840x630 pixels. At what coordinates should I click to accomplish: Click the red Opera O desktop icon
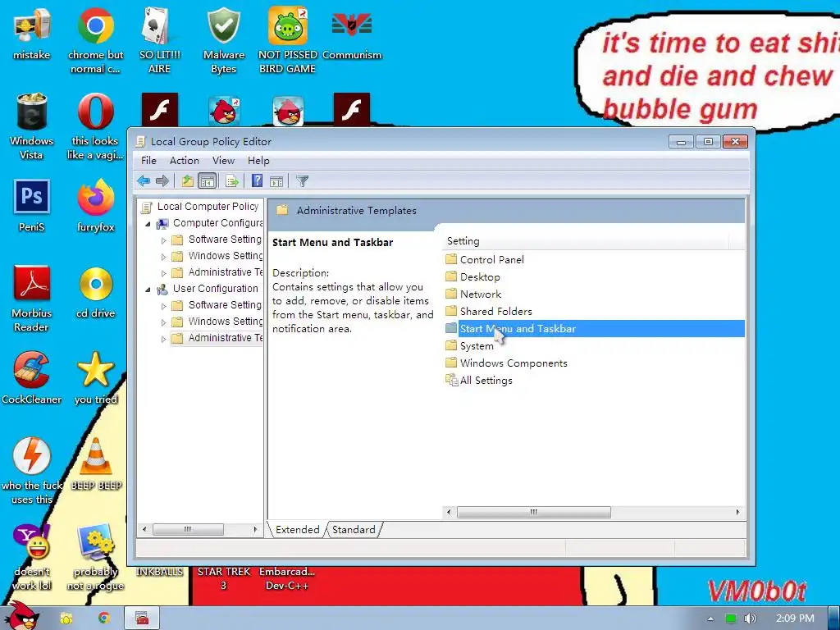[x=95, y=126]
